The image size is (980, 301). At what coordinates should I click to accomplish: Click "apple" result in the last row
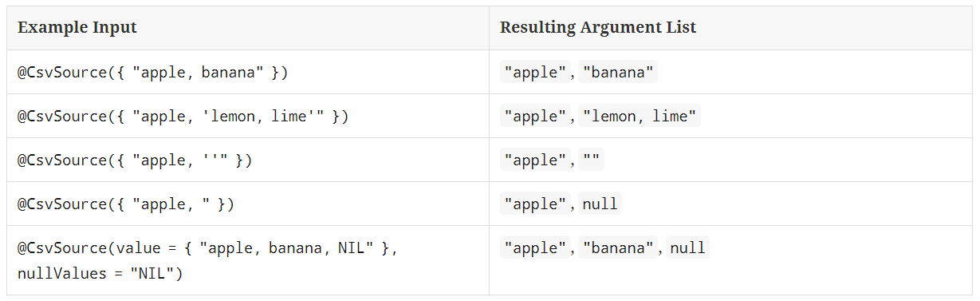pyautogui.click(x=534, y=248)
